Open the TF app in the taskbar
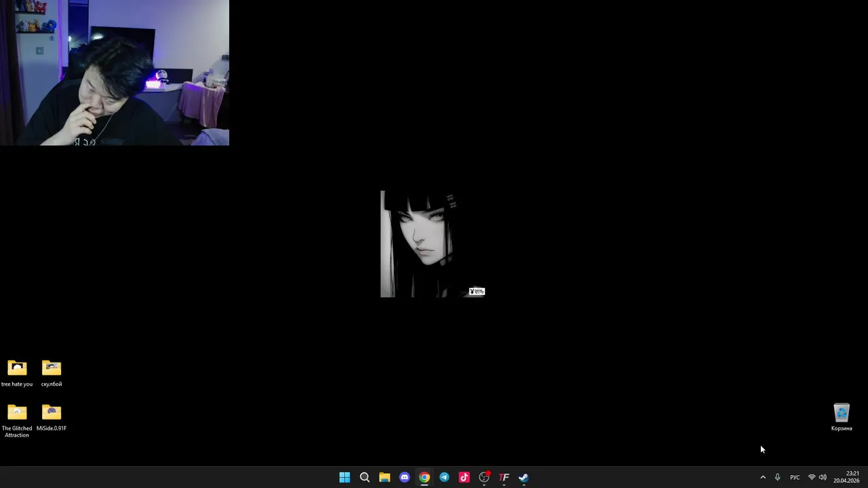 (x=504, y=477)
